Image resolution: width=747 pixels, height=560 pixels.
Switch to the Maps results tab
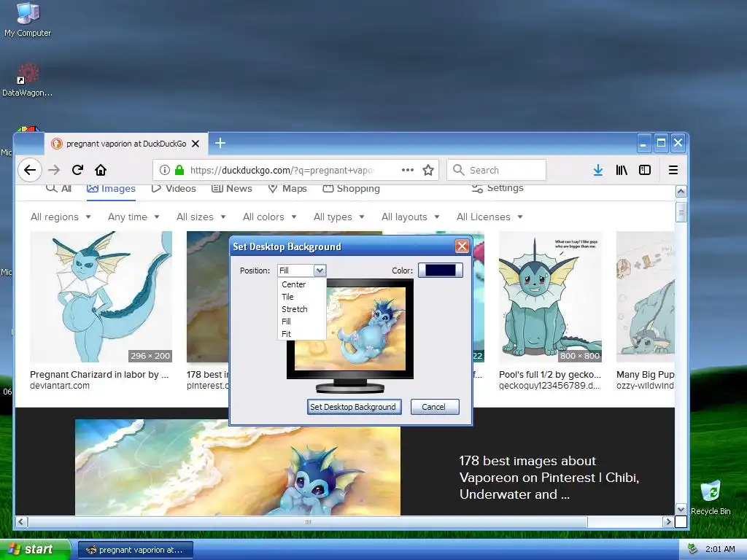(x=287, y=189)
